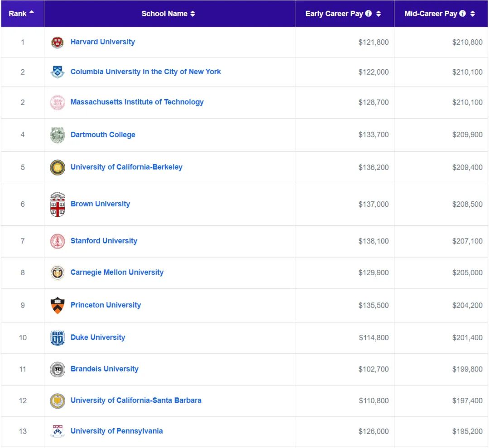The image size is (489, 448).
Task: Click the Brandeis University seal logo
Action: tap(58, 369)
